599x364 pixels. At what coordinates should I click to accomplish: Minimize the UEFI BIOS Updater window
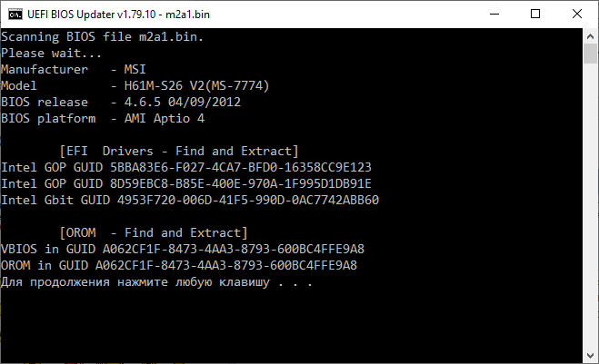[494, 15]
